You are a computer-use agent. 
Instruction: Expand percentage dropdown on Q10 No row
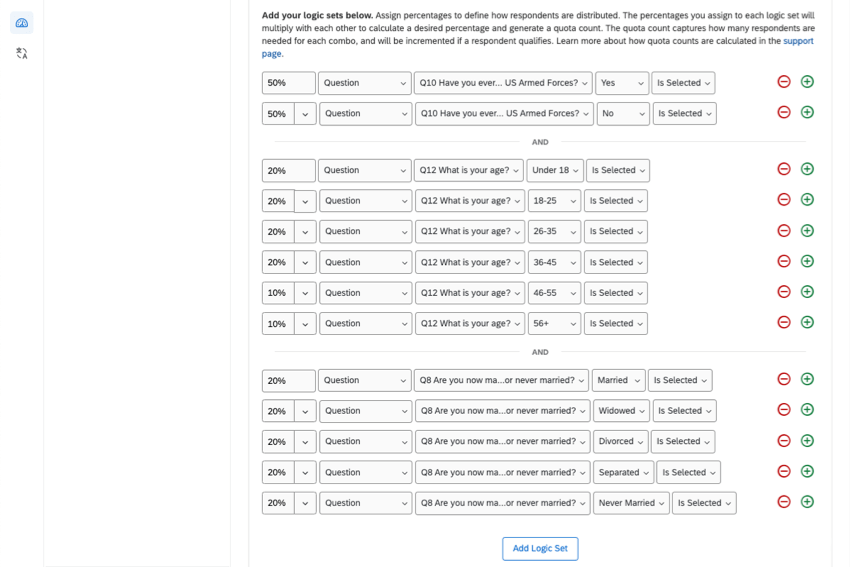click(305, 114)
